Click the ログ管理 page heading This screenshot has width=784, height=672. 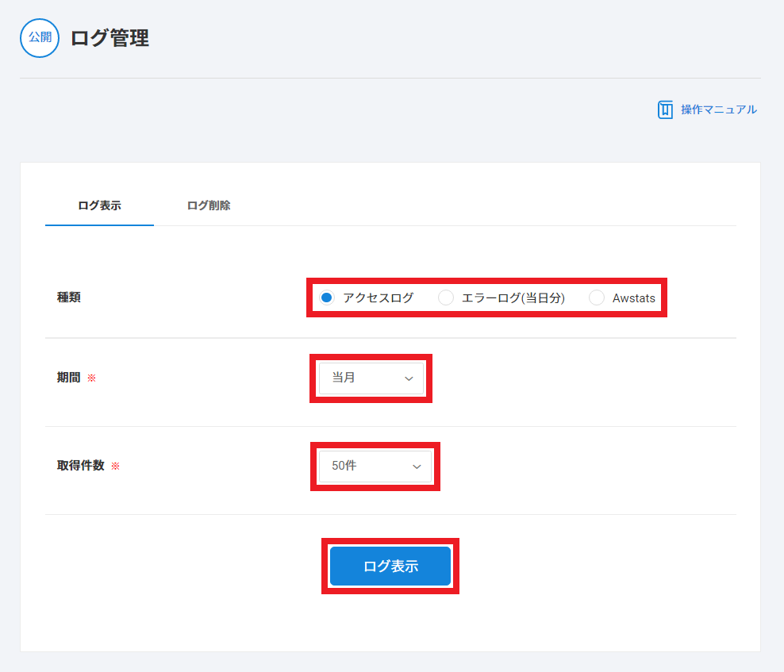[110, 38]
